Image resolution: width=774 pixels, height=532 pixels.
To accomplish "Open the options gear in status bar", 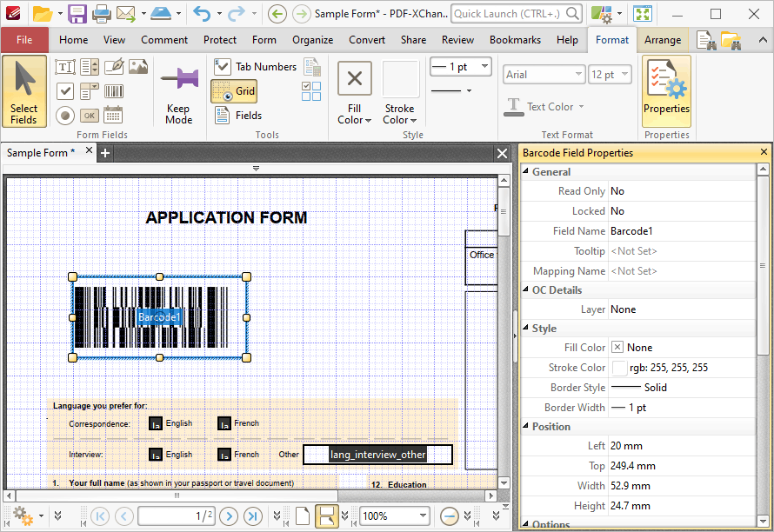I will (23, 516).
